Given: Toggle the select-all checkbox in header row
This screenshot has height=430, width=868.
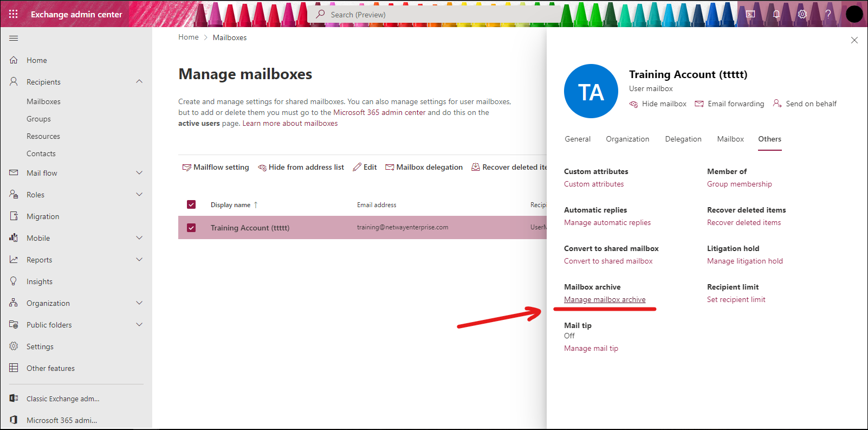Looking at the screenshot, I should coord(191,204).
